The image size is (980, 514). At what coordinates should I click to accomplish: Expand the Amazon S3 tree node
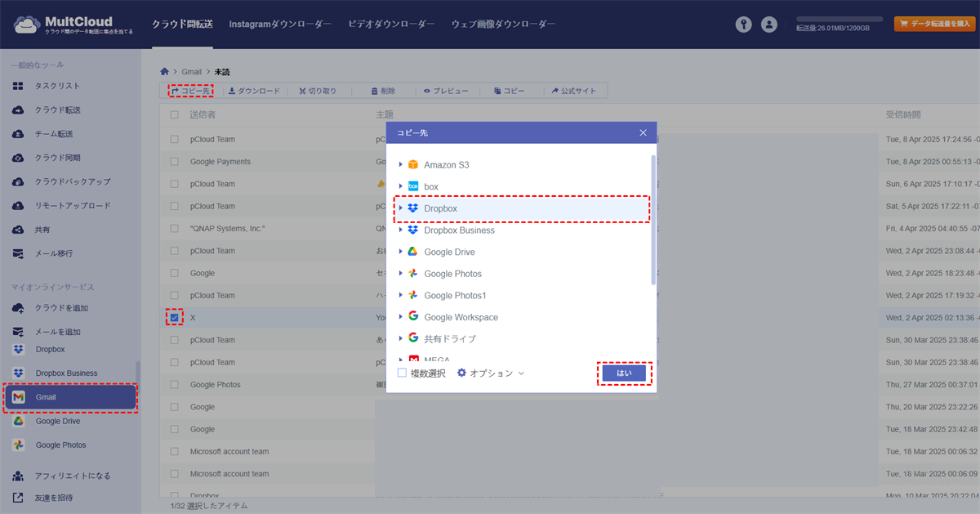click(400, 165)
